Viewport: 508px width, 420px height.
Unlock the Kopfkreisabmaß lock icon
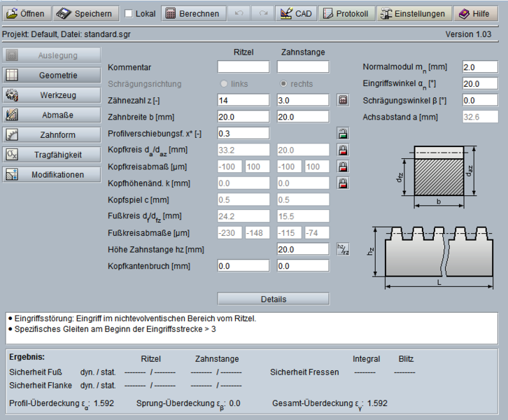click(343, 167)
